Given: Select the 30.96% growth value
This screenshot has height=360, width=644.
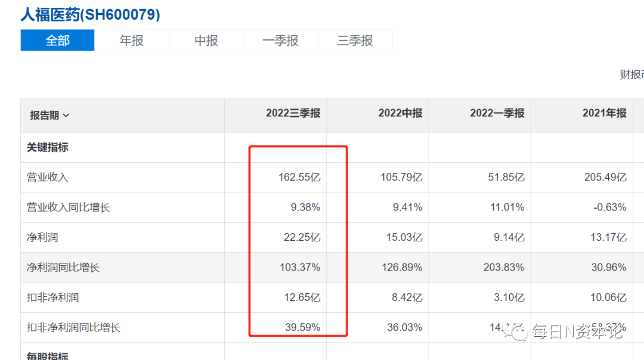Looking at the screenshot, I should point(609,267).
